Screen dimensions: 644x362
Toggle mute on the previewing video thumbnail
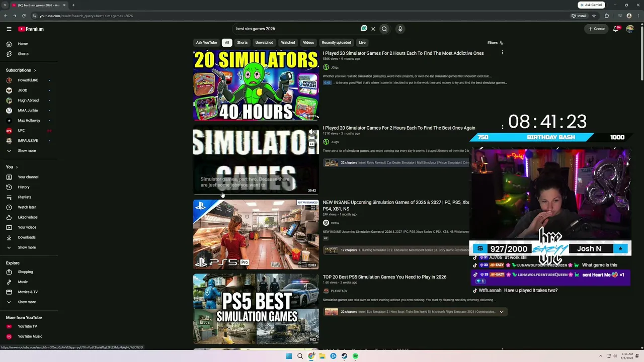[312, 133]
